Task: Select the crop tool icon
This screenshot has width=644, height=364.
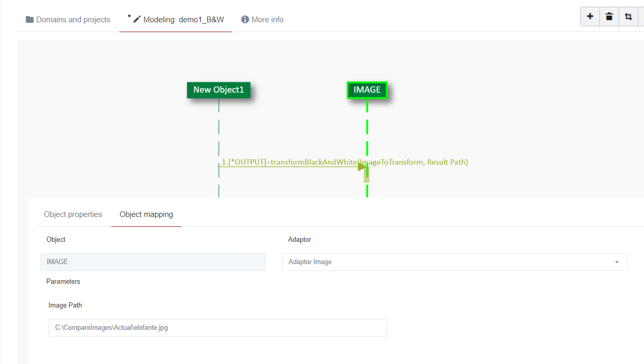Action: pos(628,17)
